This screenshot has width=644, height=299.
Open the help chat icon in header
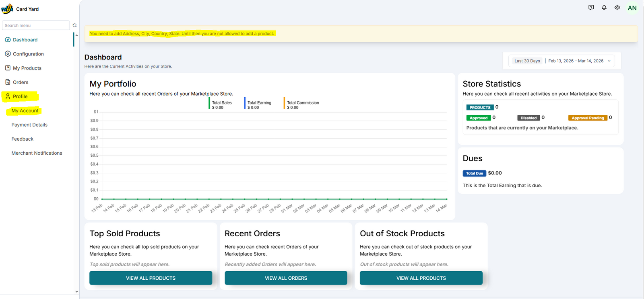click(591, 8)
